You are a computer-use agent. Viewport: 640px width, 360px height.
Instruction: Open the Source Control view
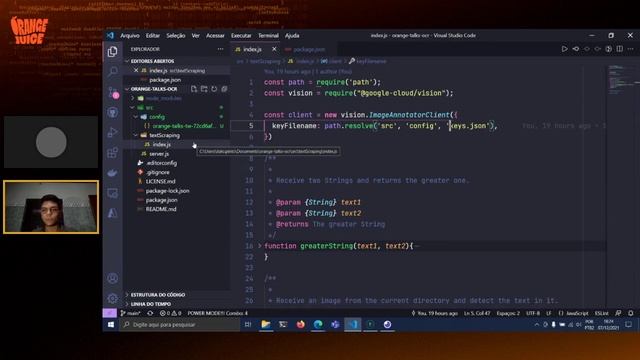coord(113,92)
